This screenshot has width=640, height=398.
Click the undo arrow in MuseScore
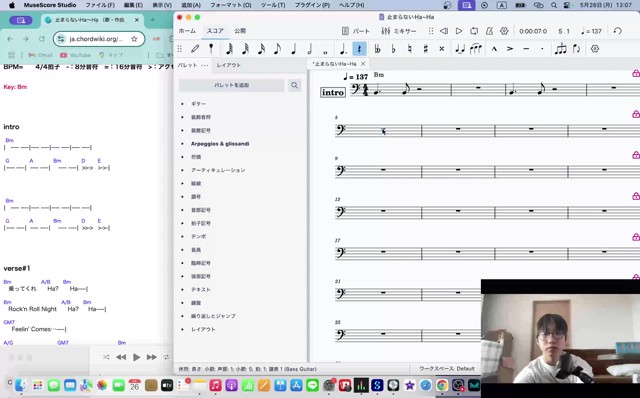pyautogui.click(x=618, y=31)
